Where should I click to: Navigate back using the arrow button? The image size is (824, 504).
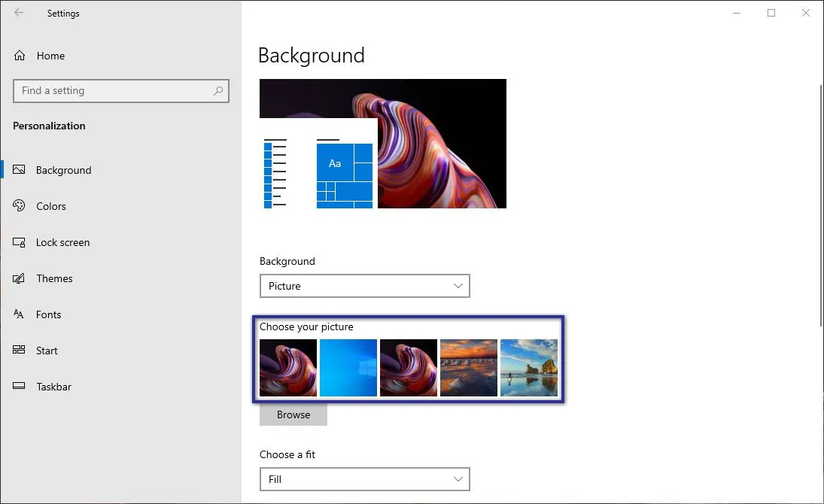tap(18, 13)
